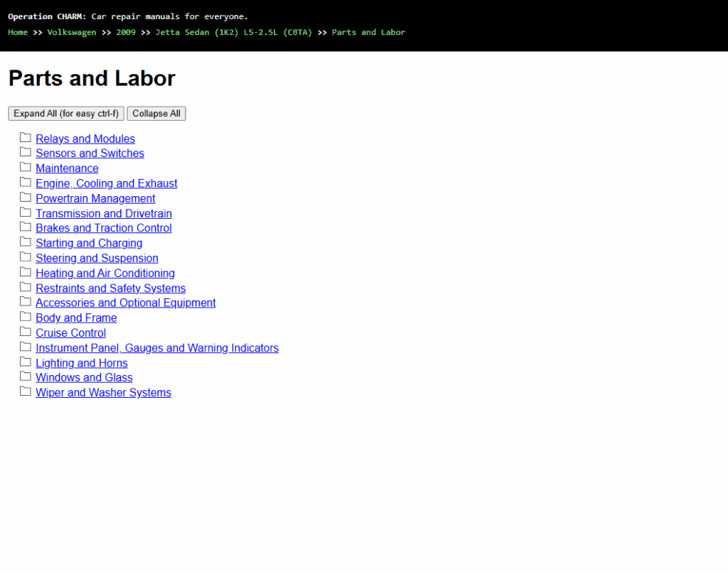Click folder icon beside Windows and Glass

coord(26,377)
